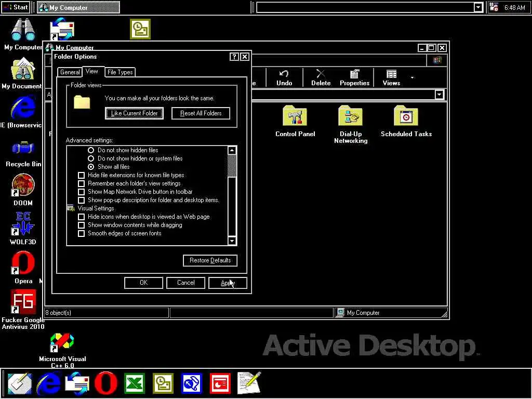Select the Opera desktop shortcut
532x399 pixels.
23,263
